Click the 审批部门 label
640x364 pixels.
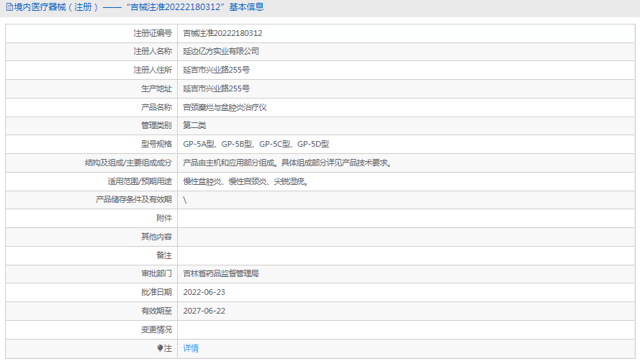coord(157,273)
